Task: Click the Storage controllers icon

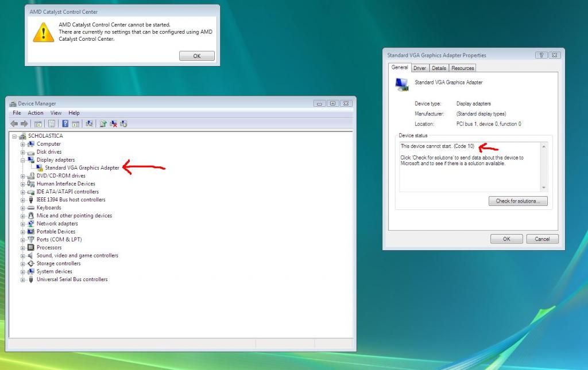Action: (x=31, y=263)
